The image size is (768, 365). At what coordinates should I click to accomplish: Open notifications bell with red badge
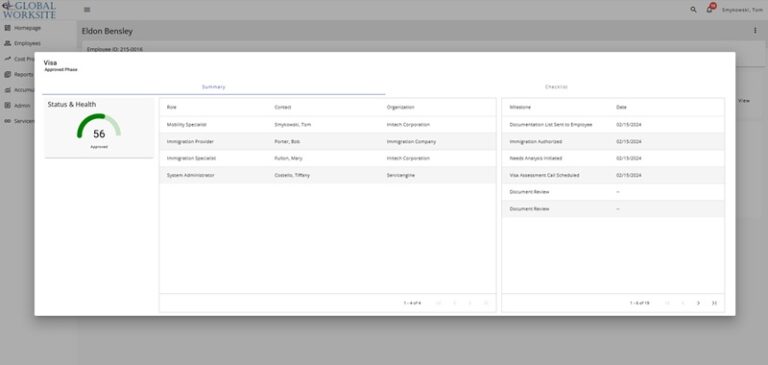point(710,8)
